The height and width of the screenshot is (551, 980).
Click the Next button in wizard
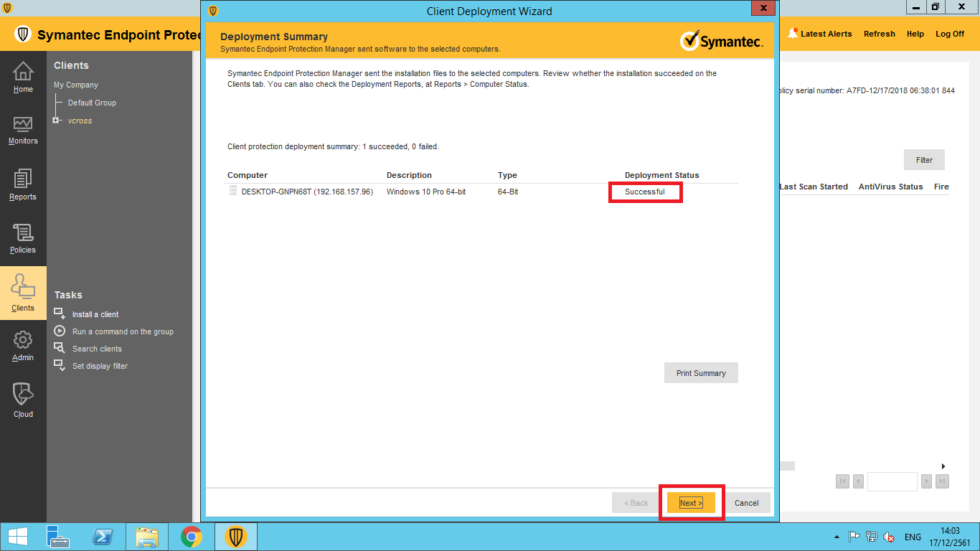coord(691,503)
